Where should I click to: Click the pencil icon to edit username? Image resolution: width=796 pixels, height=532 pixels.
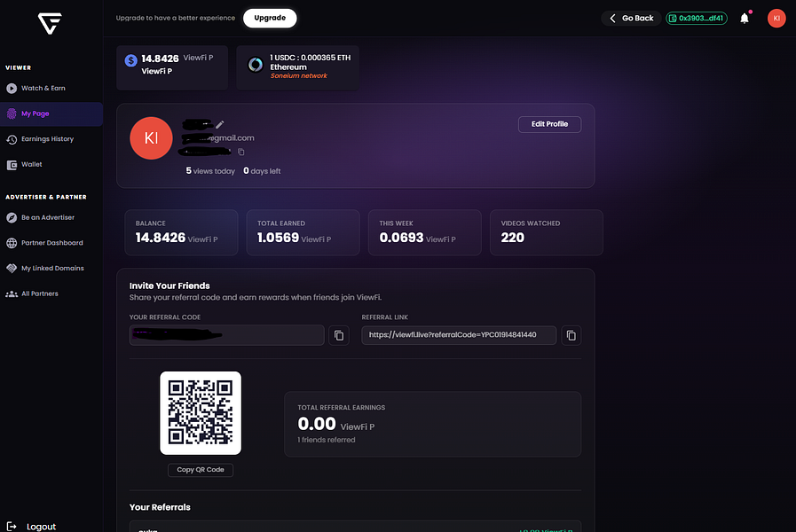(220, 124)
